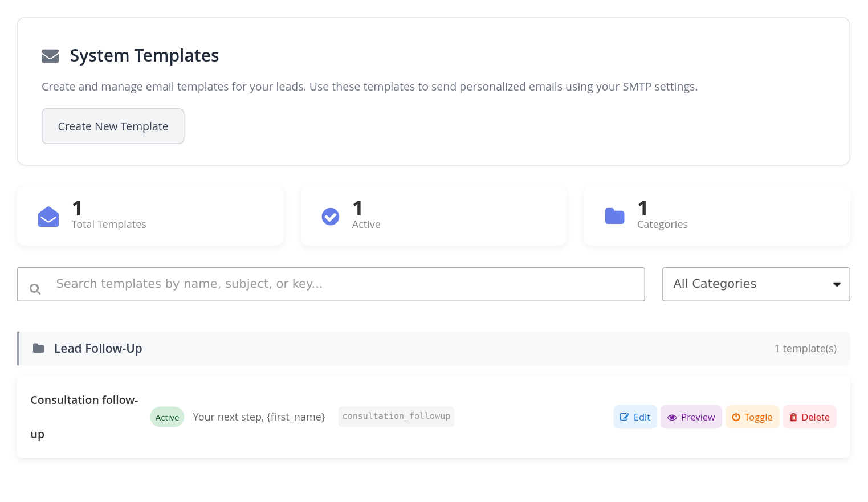Click the folder icon beside Categories count
The height and width of the screenshot is (502, 868).
[614, 217]
